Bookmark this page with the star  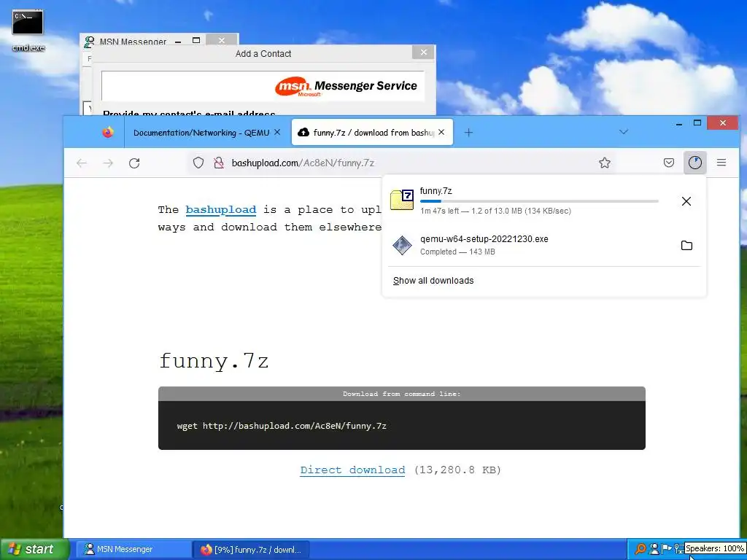click(x=605, y=163)
